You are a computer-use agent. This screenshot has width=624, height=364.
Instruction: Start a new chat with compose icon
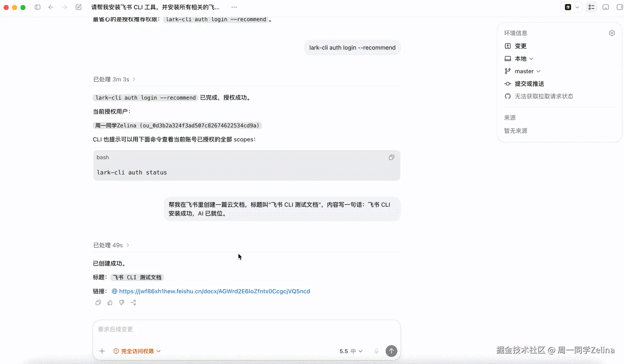(78, 7)
